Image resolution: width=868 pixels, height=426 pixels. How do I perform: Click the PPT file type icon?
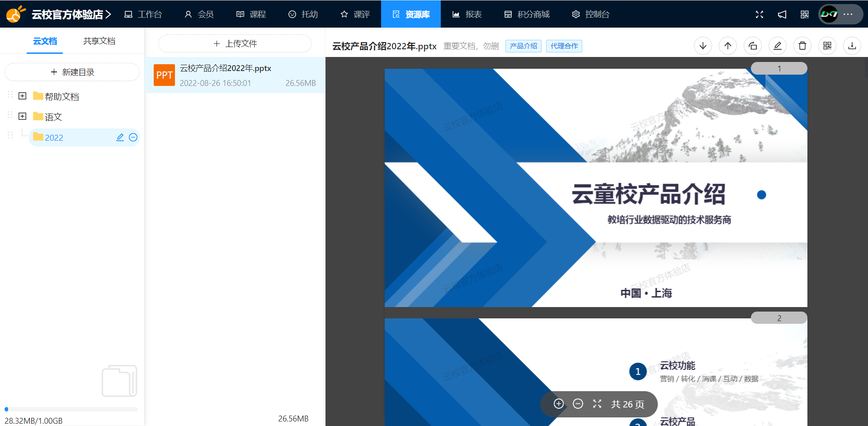pyautogui.click(x=164, y=75)
